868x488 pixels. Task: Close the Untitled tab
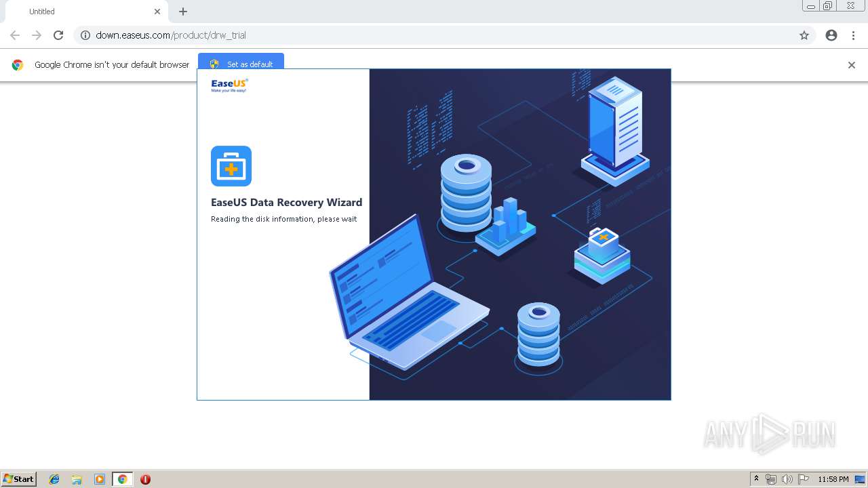point(157,12)
